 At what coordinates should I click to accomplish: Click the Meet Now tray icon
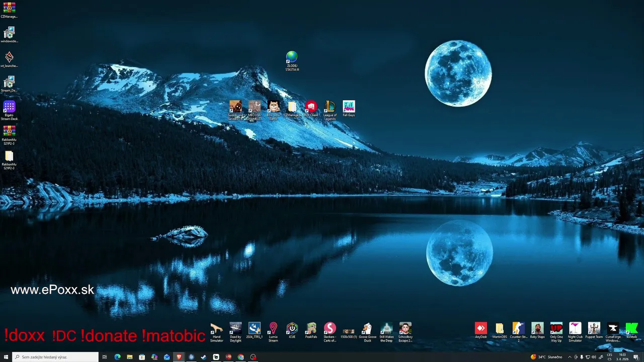coord(576,357)
